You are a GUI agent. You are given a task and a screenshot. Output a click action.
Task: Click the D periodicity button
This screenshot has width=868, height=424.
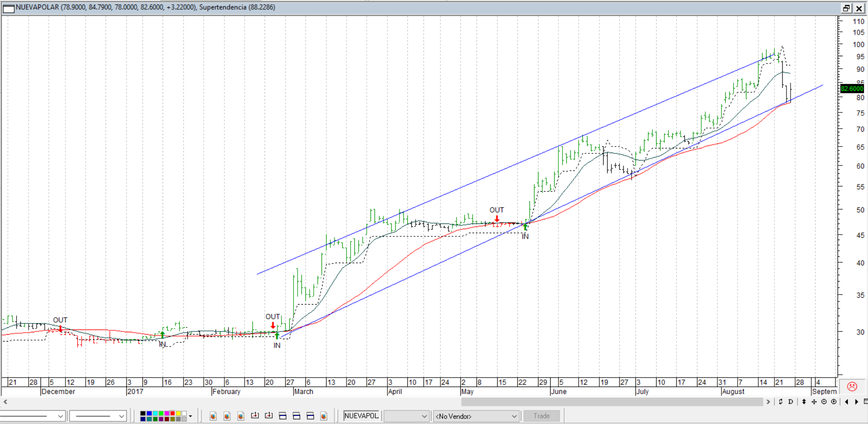(x=791, y=401)
